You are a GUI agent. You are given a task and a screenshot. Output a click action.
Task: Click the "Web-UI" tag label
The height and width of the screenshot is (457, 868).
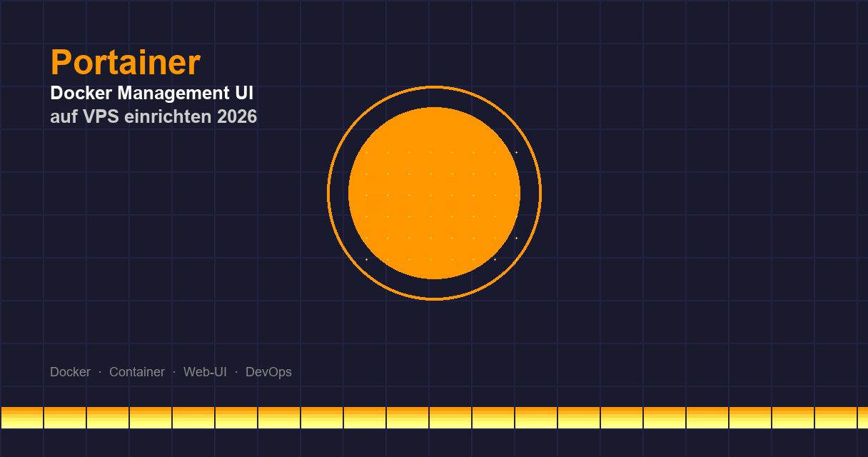(x=205, y=372)
